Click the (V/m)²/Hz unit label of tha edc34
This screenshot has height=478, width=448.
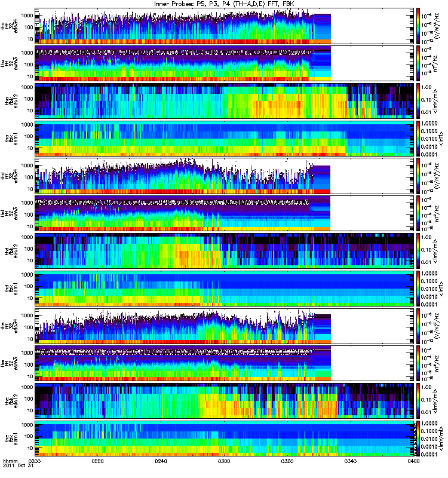(x=437, y=26)
